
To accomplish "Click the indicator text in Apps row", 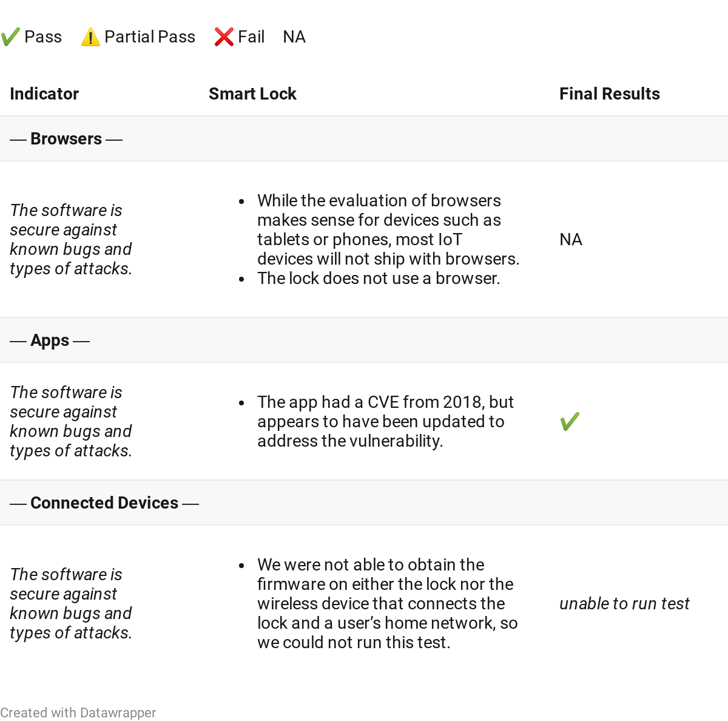I will pos(71,421).
